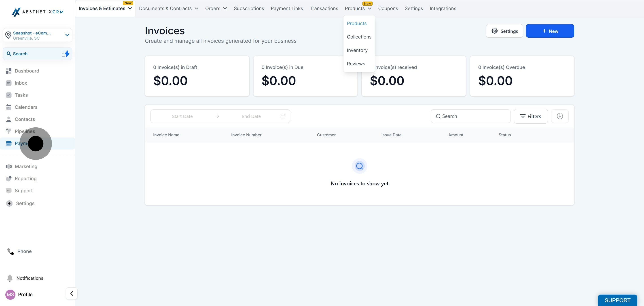Click the download invoices icon

559,116
